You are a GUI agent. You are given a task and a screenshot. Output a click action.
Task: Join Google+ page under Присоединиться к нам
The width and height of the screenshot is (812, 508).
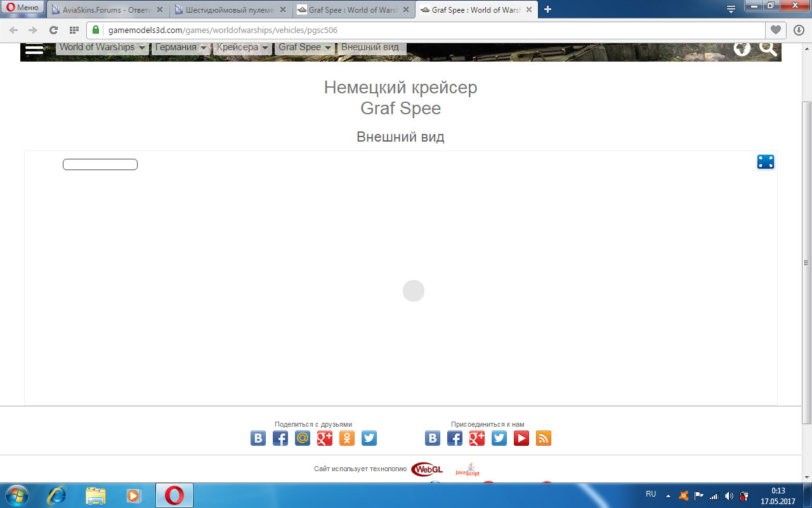coord(477,438)
